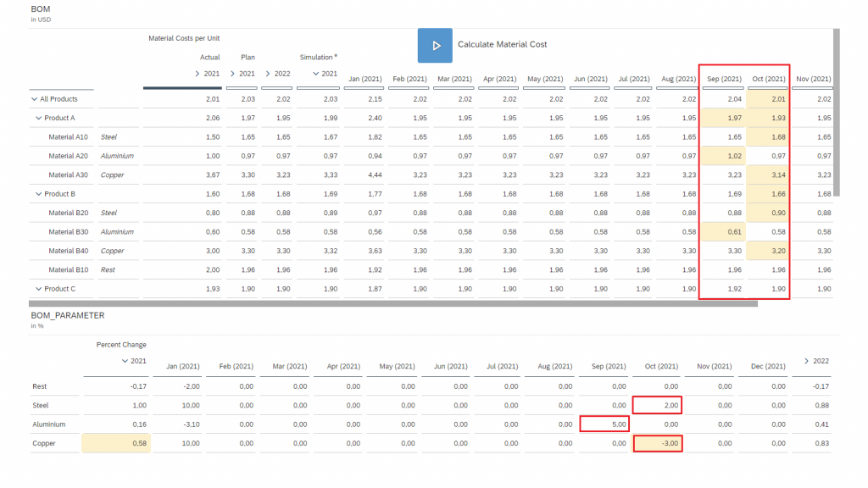Click the horizontal scrollbar below the BOM table
868x488 pixels.
click(393, 304)
